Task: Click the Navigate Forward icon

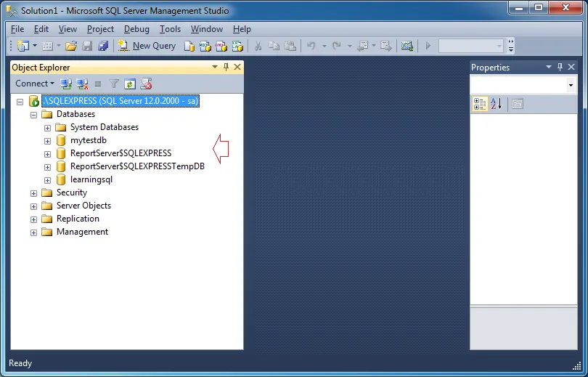Action: tap(386, 46)
